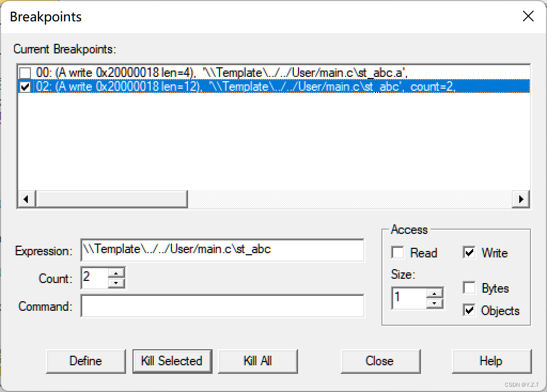Click the Count value field
The width and height of the screenshot is (547, 392).
tap(95, 278)
